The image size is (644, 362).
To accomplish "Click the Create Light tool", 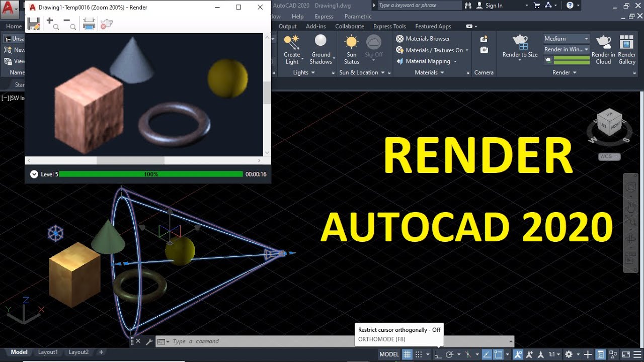I will pos(292,50).
